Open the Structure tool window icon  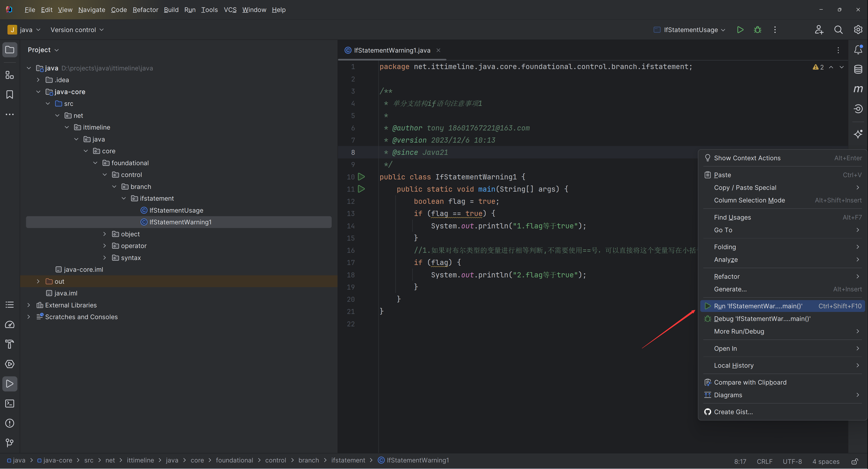coord(10,75)
